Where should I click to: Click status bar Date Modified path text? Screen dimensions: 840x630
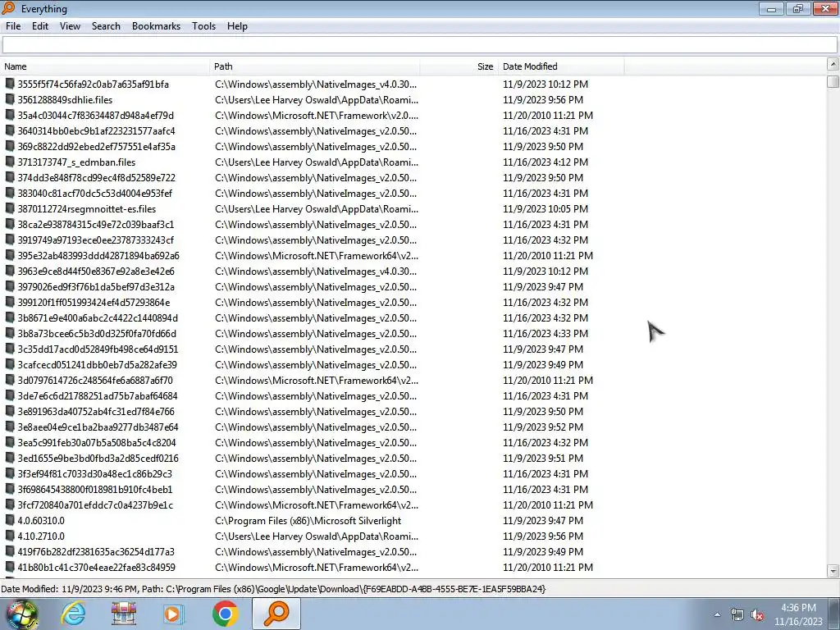[x=273, y=589]
